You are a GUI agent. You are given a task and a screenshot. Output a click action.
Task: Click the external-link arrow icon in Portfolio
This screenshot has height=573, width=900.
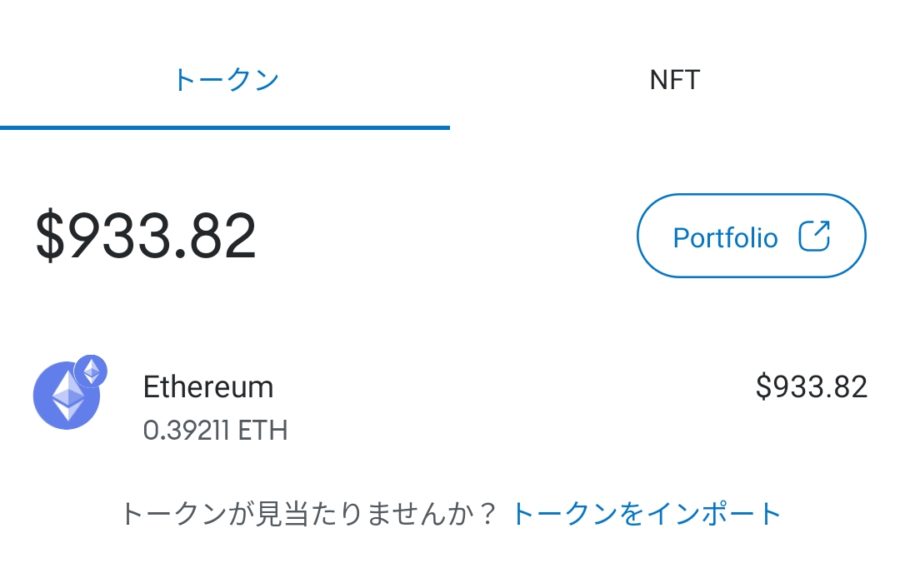815,236
